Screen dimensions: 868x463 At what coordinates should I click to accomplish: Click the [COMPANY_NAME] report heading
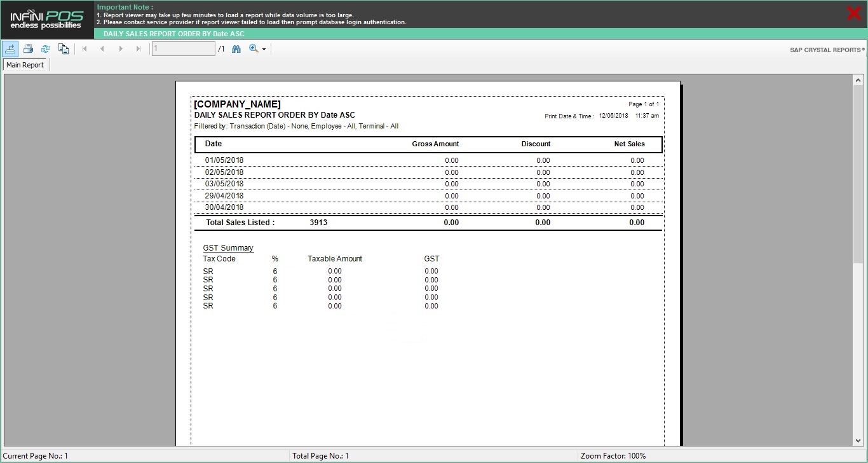click(x=237, y=104)
